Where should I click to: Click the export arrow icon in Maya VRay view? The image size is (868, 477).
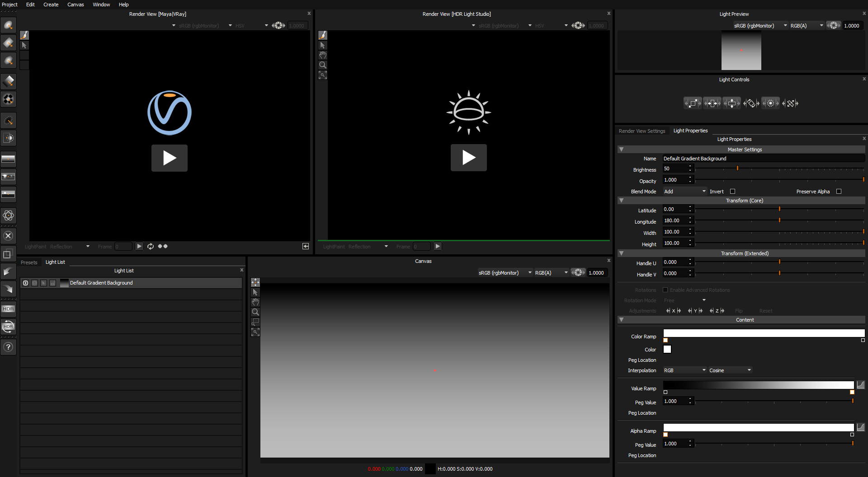click(x=306, y=246)
